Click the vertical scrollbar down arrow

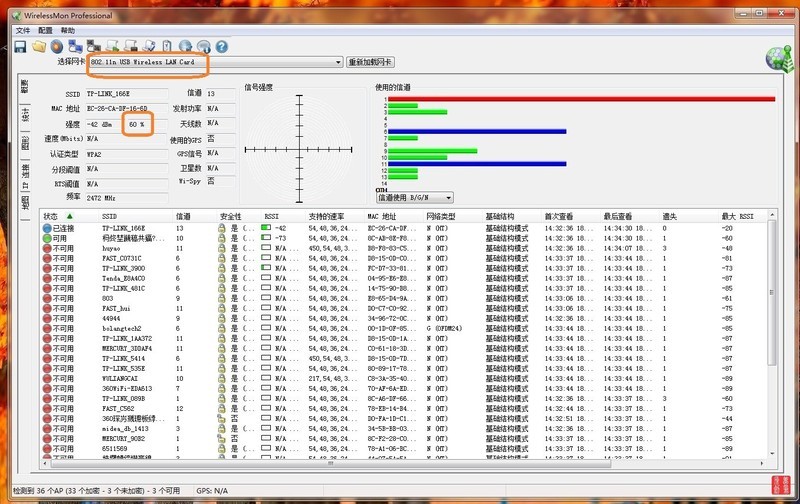(x=772, y=453)
